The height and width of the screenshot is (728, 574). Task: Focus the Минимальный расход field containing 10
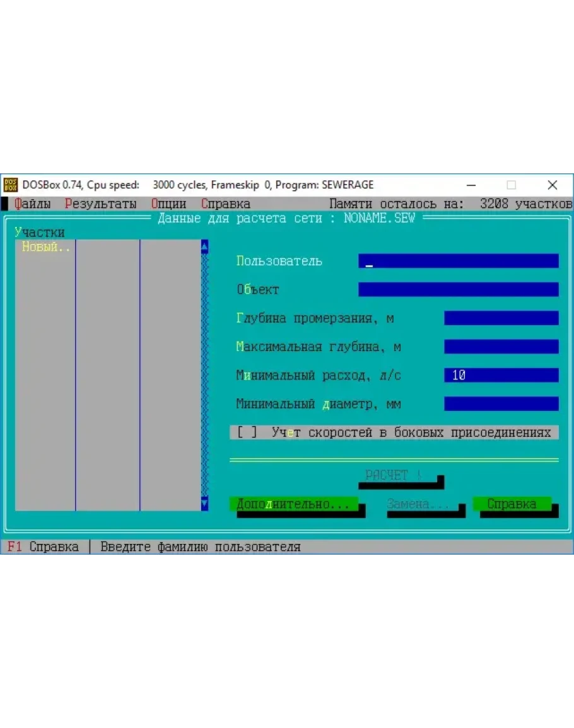pos(501,376)
